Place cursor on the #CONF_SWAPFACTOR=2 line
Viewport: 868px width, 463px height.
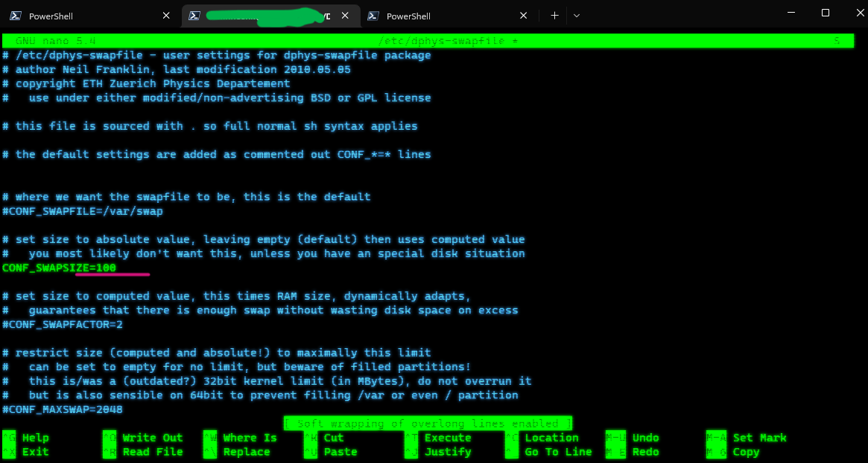[63, 324]
